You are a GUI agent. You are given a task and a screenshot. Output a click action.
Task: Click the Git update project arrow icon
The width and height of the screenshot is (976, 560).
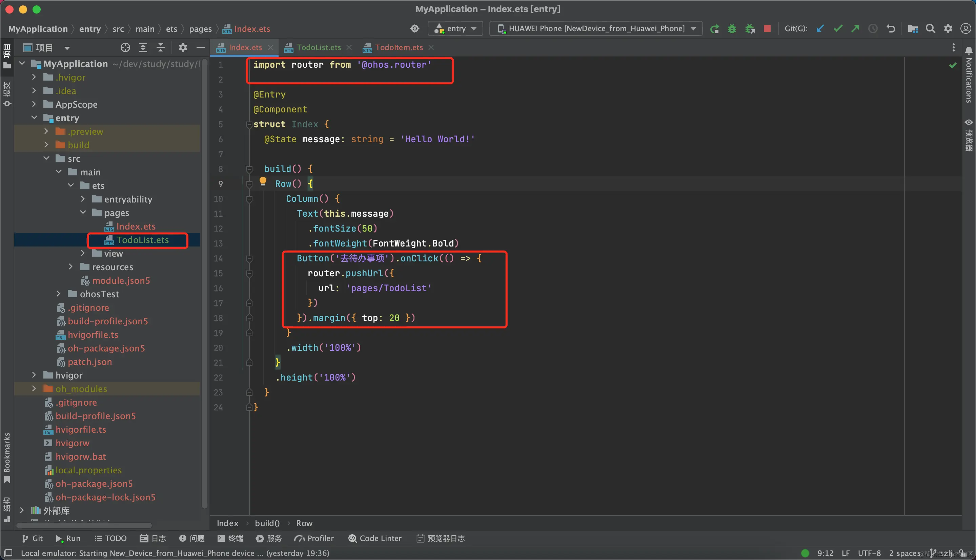(820, 29)
